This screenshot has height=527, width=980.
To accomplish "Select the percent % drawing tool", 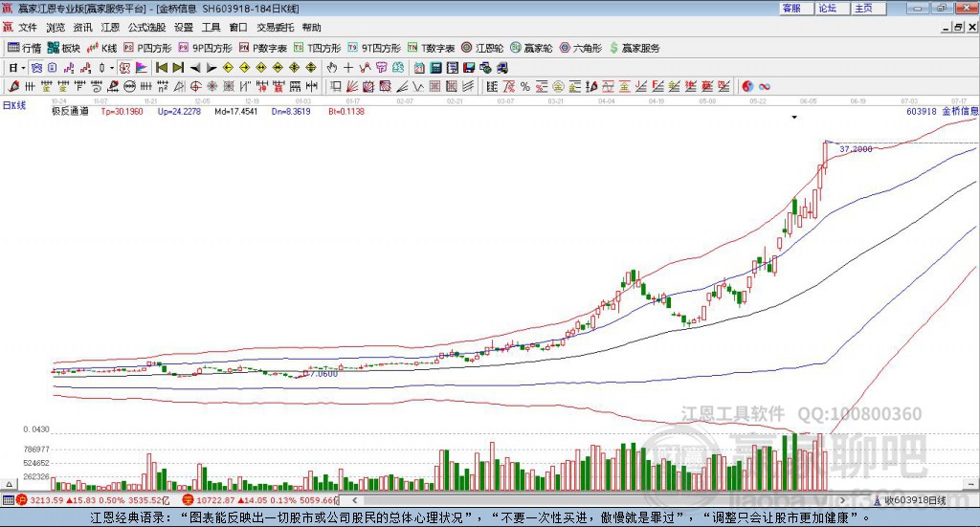I will [525, 86].
